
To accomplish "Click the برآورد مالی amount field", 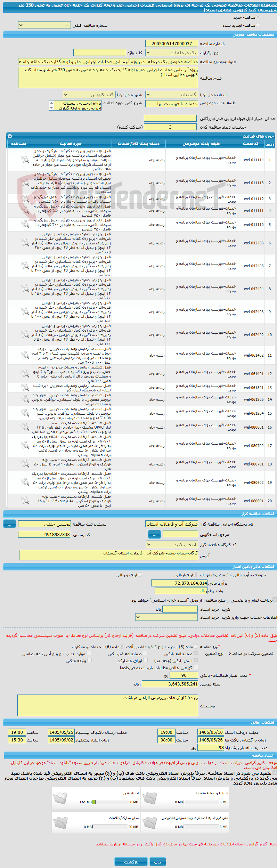I will (179, 583).
